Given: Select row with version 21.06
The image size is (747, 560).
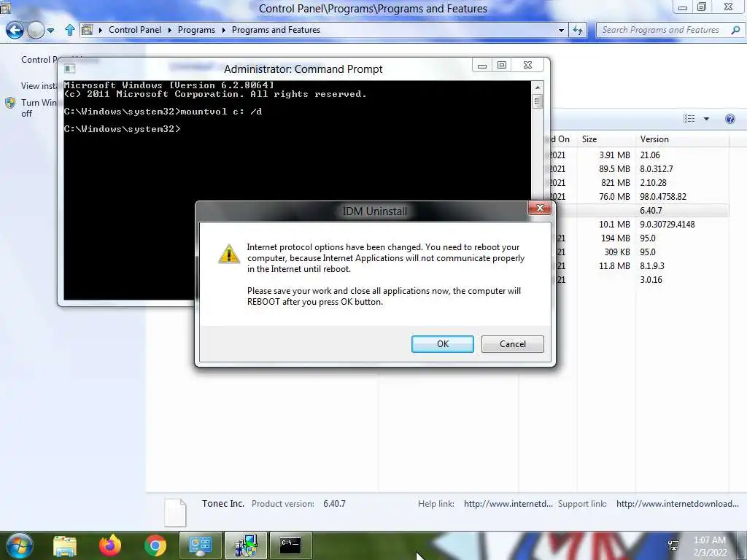Looking at the screenshot, I should (x=638, y=155).
